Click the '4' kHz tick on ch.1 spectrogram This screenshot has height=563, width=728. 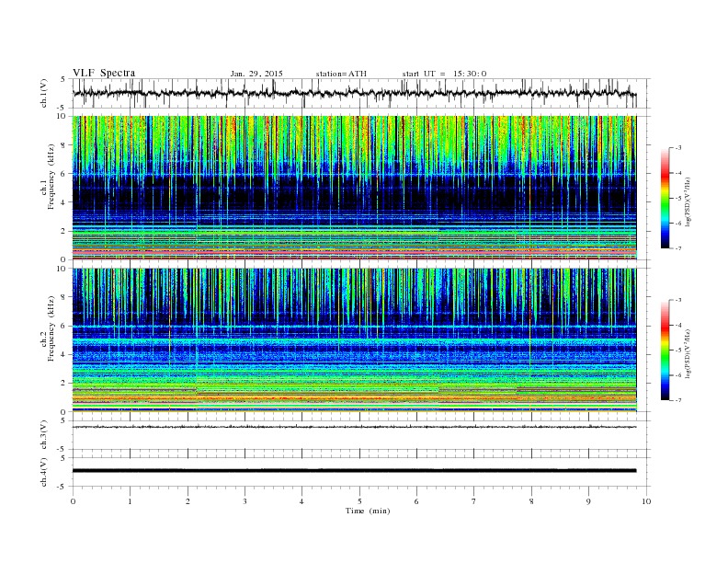pos(63,202)
